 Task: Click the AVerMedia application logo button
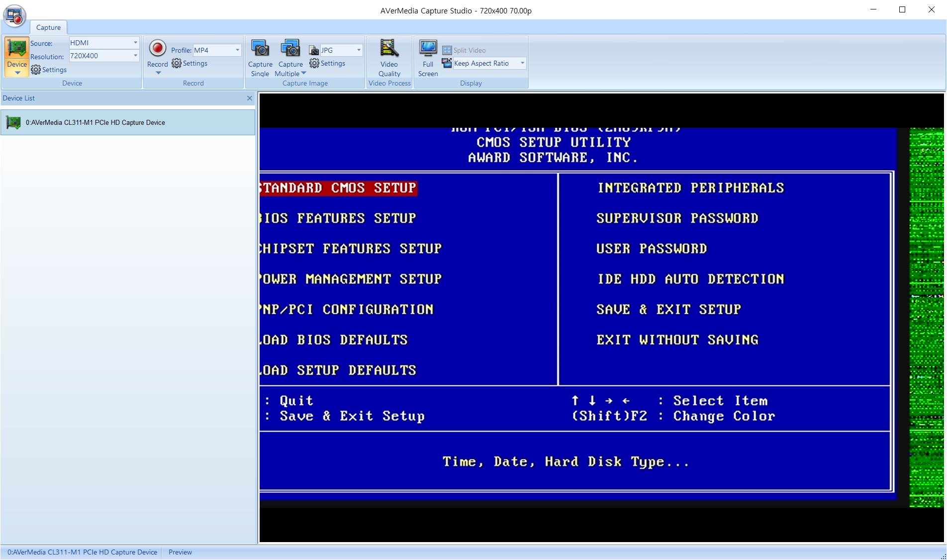(x=14, y=15)
